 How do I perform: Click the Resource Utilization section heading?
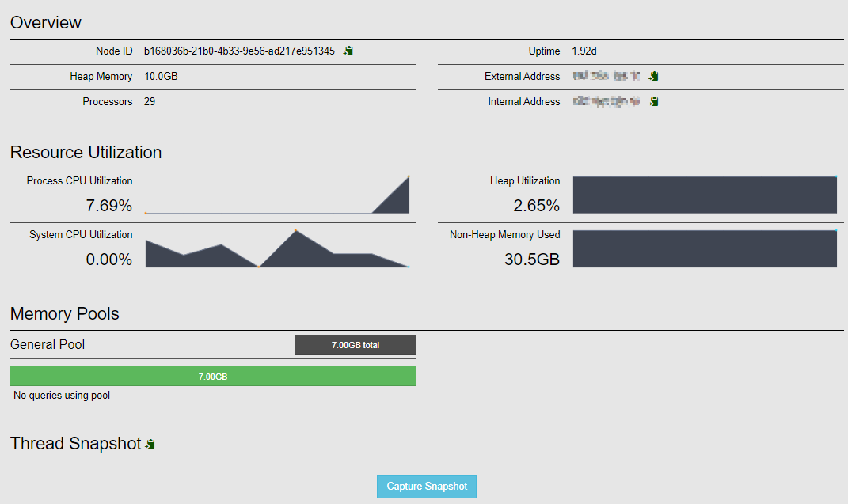tap(86, 153)
